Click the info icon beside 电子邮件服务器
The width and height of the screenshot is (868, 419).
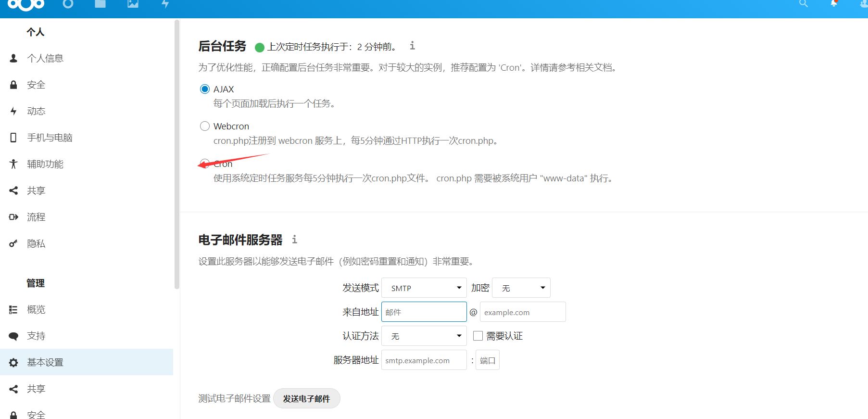coord(294,239)
